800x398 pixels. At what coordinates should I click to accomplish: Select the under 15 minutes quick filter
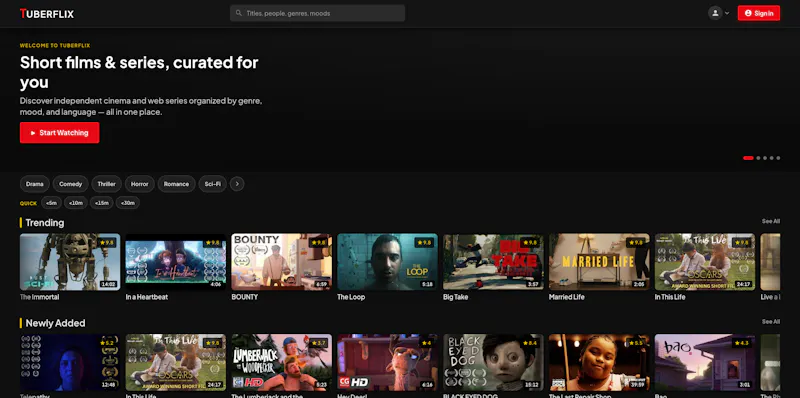(102, 203)
